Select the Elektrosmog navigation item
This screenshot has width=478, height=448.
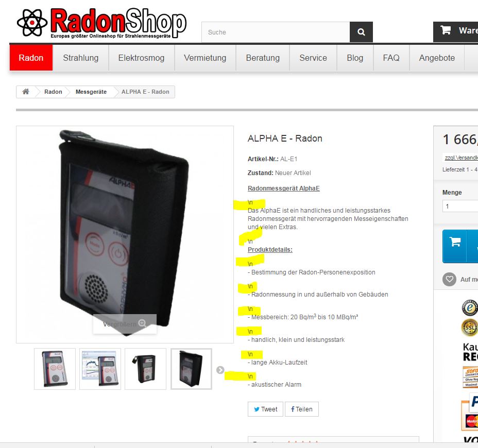[x=142, y=58]
